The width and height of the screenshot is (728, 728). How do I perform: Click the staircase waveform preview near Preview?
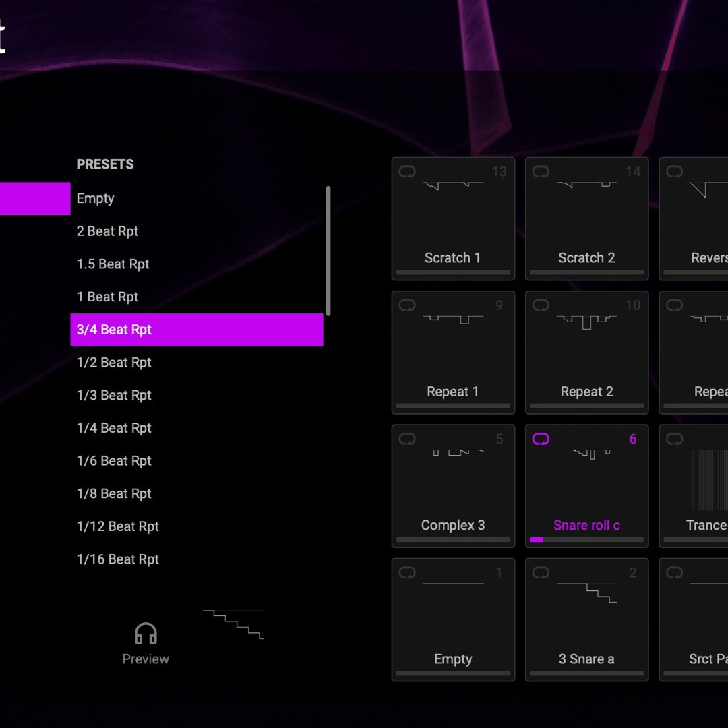(233, 622)
